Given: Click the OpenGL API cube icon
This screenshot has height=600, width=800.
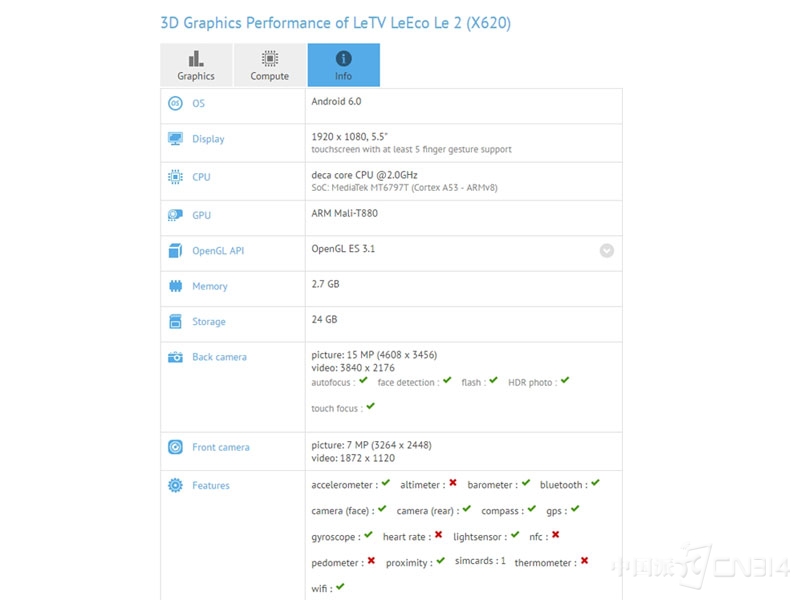Looking at the screenshot, I should tap(175, 251).
